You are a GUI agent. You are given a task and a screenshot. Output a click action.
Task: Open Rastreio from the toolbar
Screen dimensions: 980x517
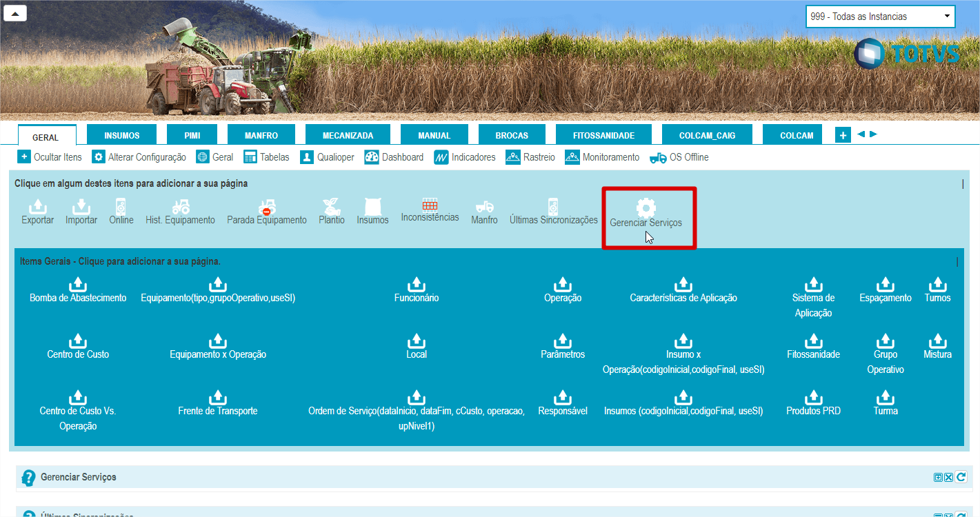(530, 157)
